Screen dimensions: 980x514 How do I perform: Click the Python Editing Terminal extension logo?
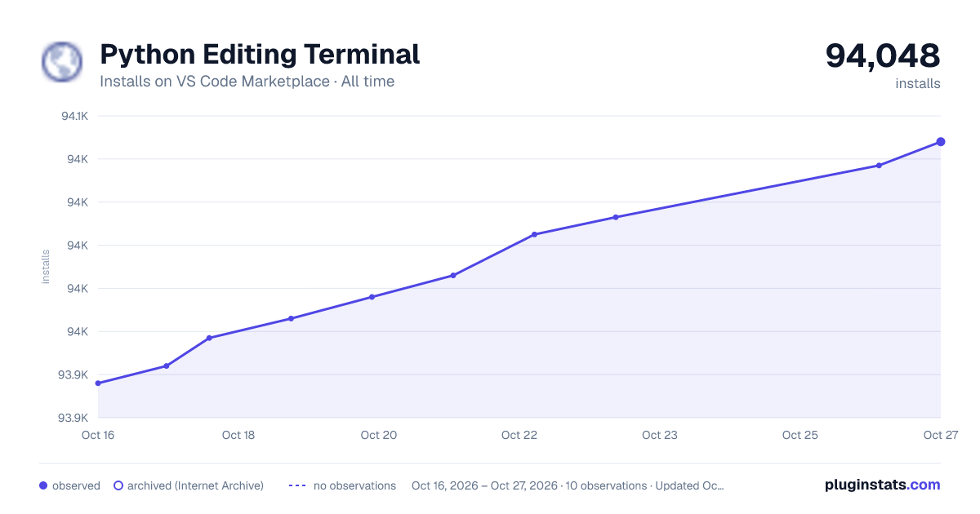click(62, 62)
